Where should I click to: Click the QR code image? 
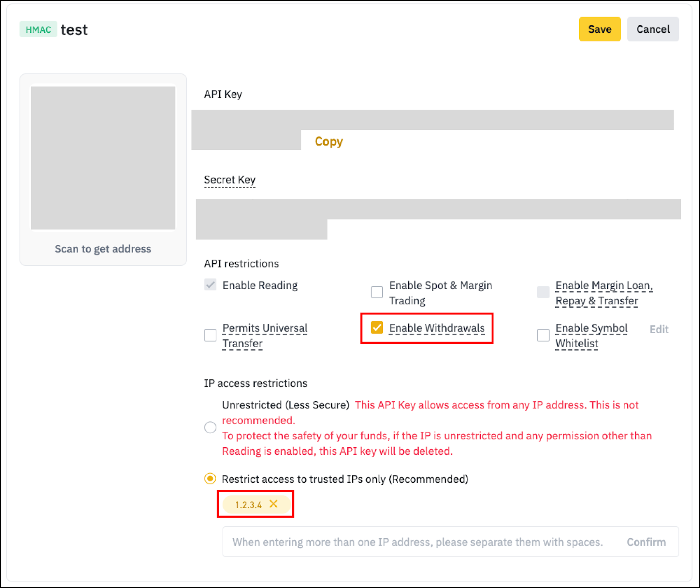tap(103, 158)
